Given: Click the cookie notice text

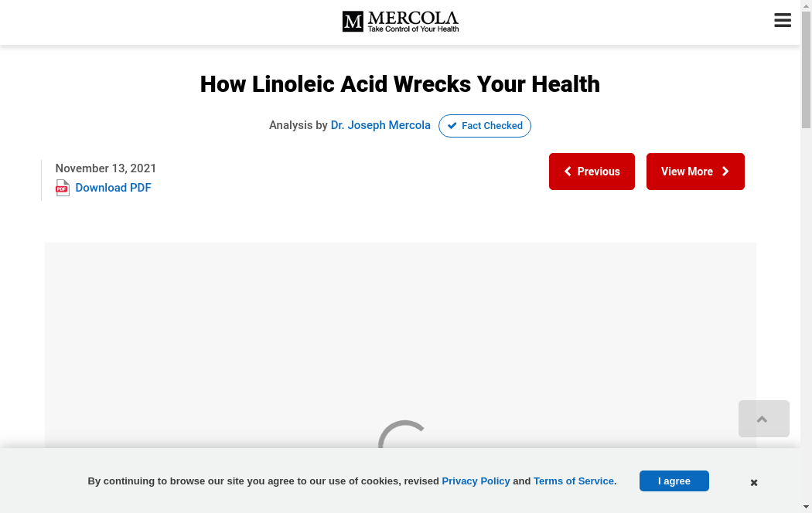Looking at the screenshot, I should click(263, 481).
